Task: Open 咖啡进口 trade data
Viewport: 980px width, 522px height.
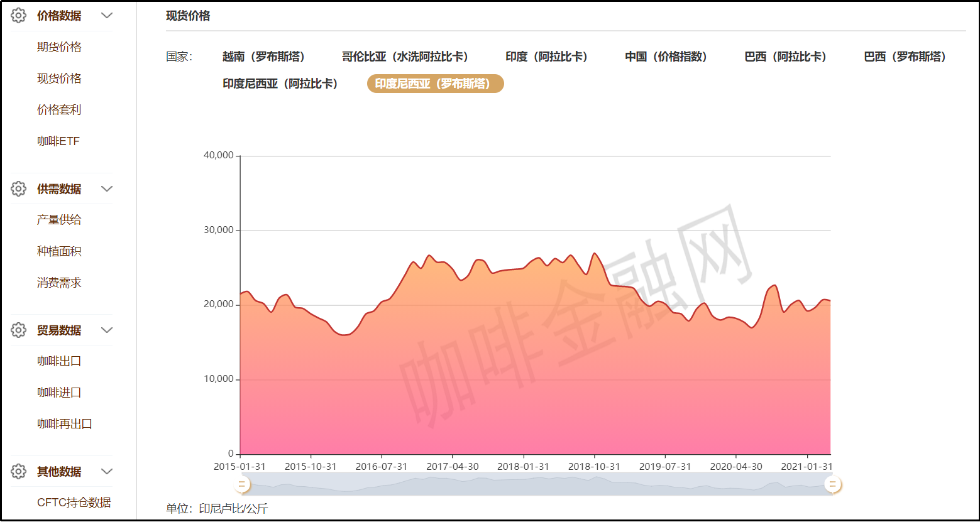Action: (x=59, y=393)
